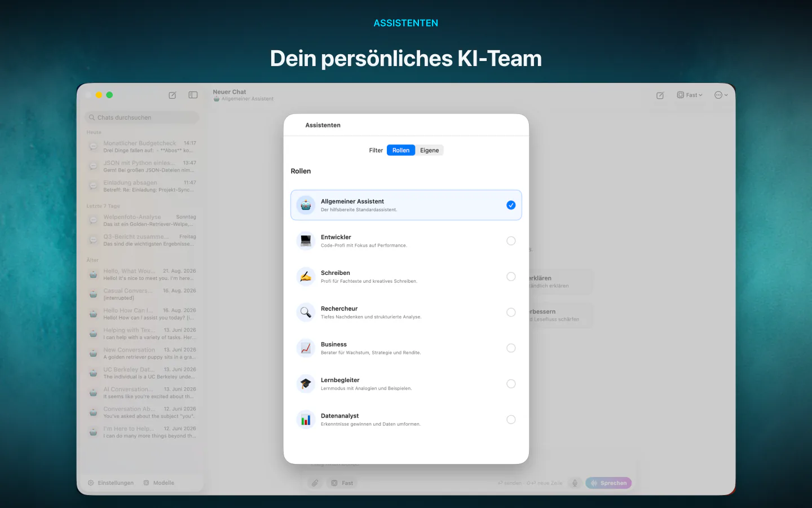Switch to the Rollen filter tab

click(x=401, y=150)
